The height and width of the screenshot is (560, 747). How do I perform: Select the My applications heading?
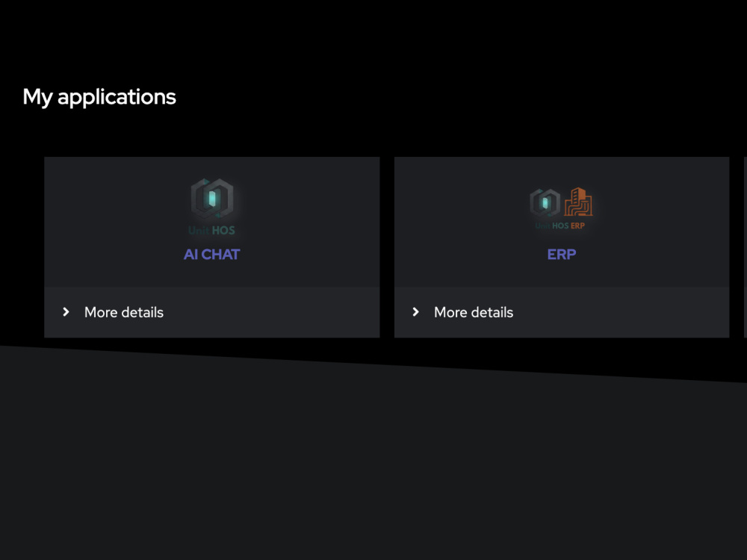(x=99, y=97)
